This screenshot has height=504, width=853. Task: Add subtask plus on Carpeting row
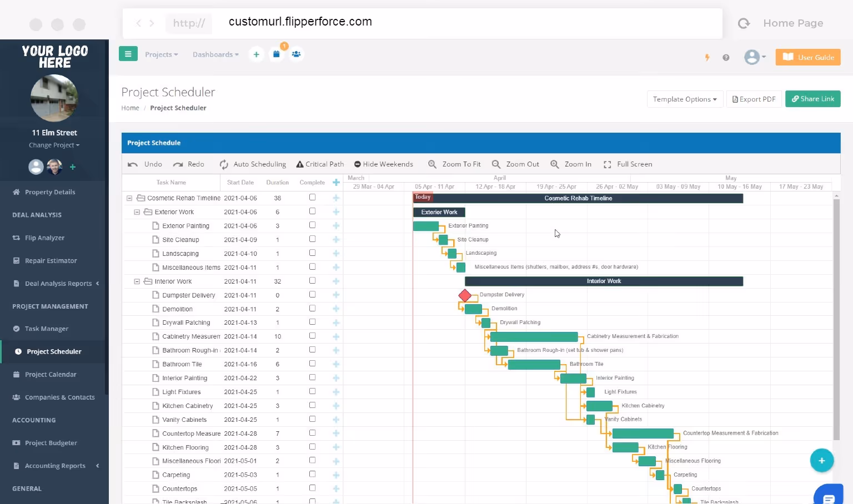tap(336, 475)
